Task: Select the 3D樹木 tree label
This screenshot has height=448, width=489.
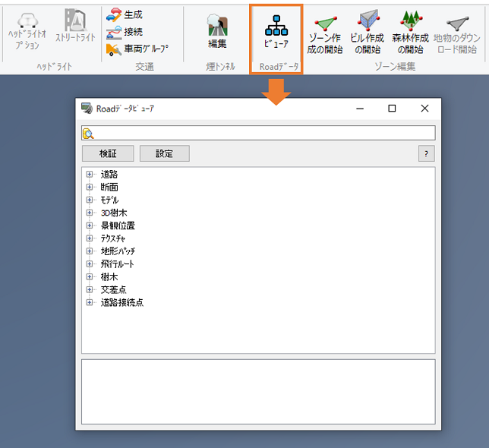Action: pyautogui.click(x=114, y=213)
